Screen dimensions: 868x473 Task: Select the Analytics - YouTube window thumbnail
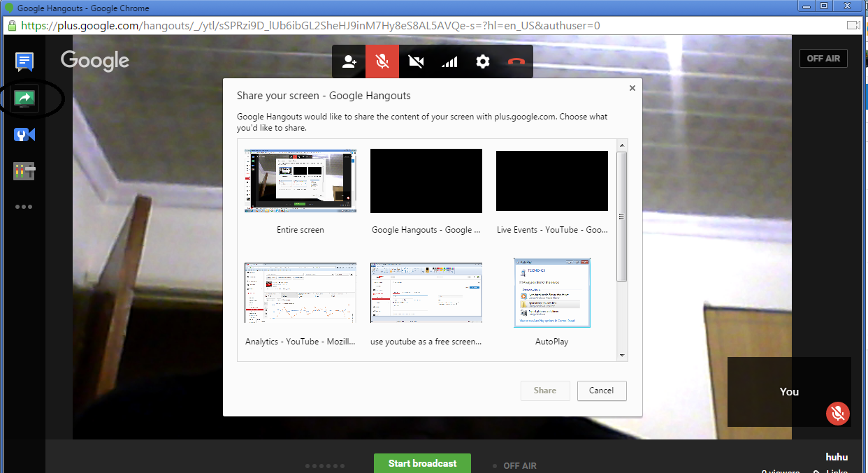[301, 293]
